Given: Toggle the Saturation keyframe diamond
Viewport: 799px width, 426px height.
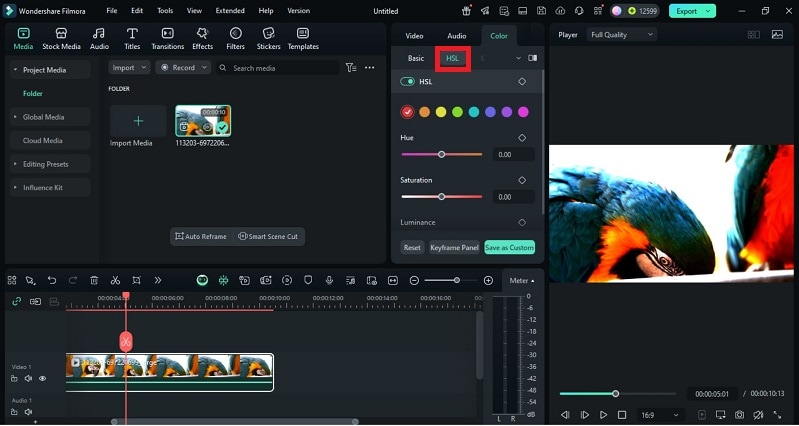Looking at the screenshot, I should click(522, 180).
